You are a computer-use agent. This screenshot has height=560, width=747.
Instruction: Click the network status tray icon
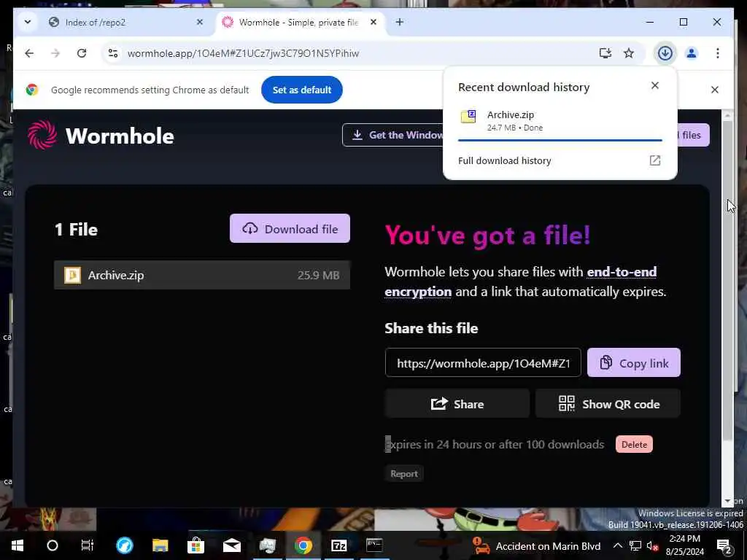(x=635, y=545)
